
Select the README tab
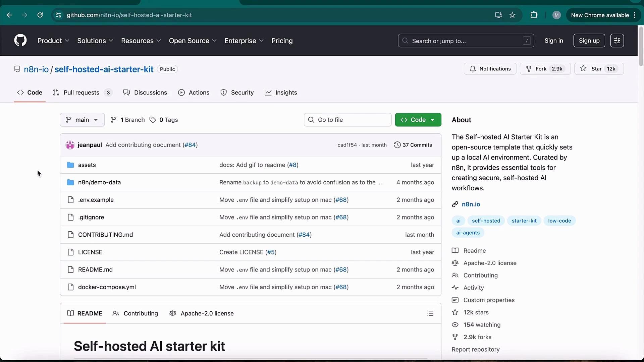[x=85, y=313]
